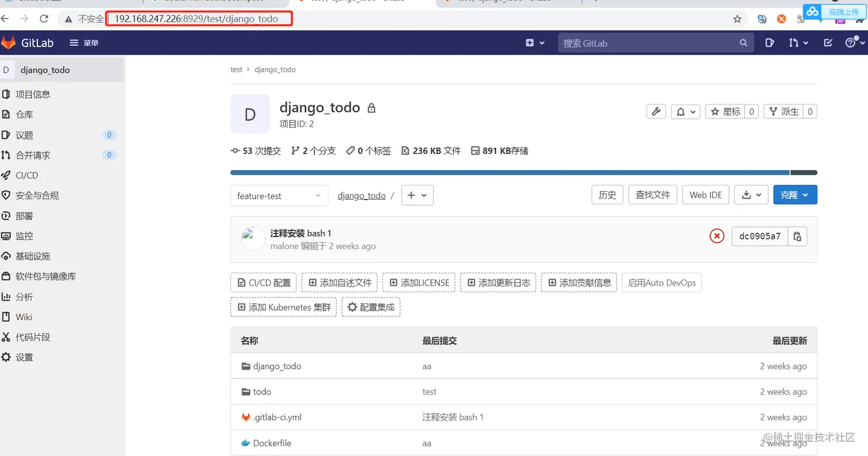Open the todo folder in file list
The height and width of the screenshot is (456, 868).
[262, 392]
